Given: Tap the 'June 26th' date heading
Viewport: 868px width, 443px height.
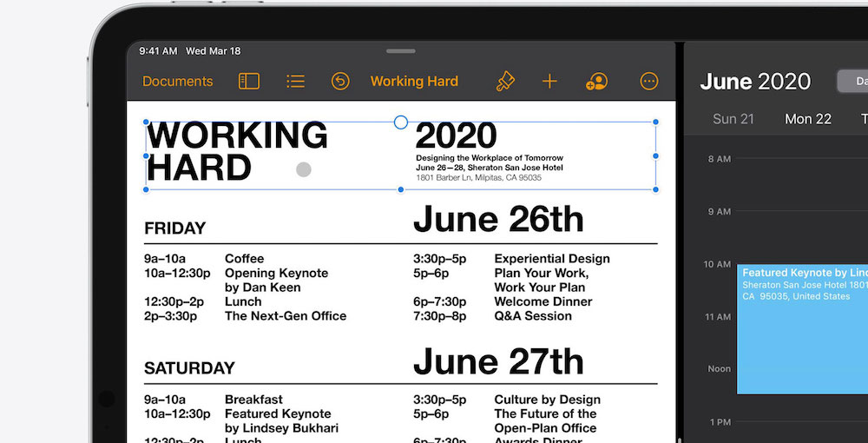Looking at the screenshot, I should (498, 219).
